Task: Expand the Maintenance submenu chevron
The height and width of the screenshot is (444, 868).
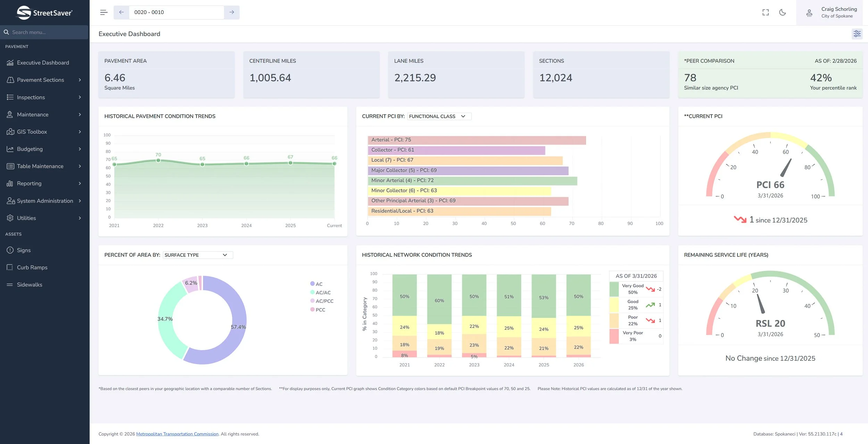Action: point(80,115)
